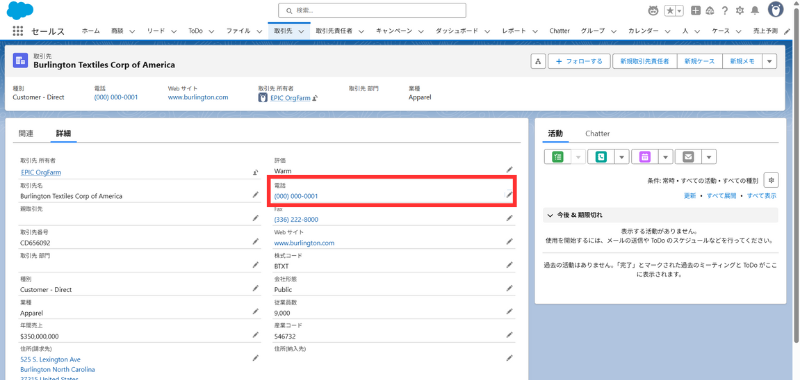Click the 売上予測 navigation tab
This screenshot has height=380, width=800.
(765, 31)
